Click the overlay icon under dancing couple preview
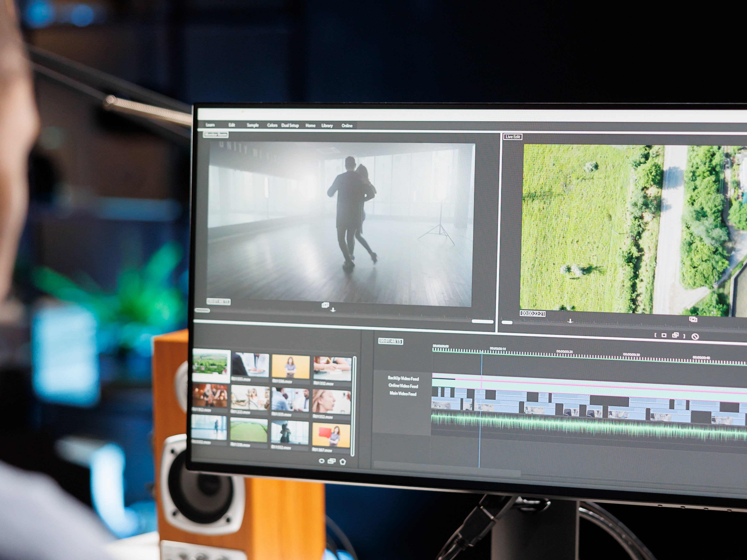The height and width of the screenshot is (560, 747). click(x=325, y=305)
